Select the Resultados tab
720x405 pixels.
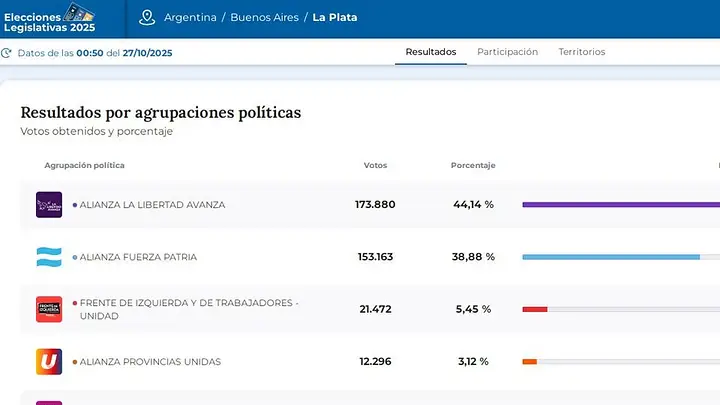tap(431, 52)
